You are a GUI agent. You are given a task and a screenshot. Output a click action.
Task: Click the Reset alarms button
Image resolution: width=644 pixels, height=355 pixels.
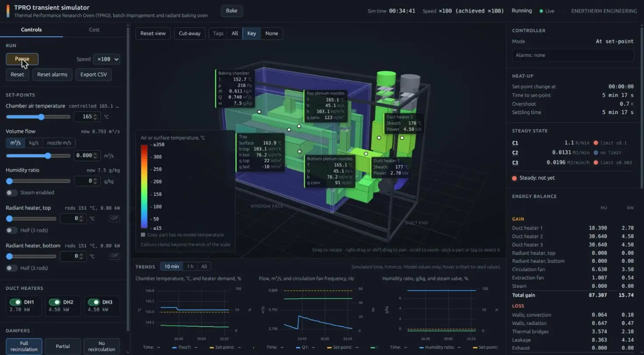52,74
